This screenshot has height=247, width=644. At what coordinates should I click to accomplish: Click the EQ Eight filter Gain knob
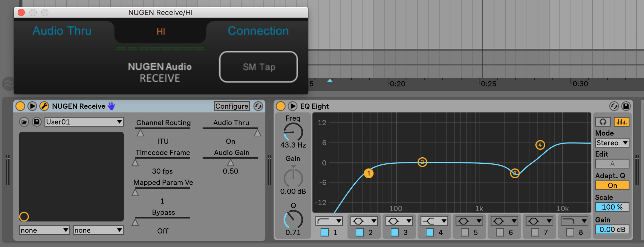[x=293, y=178]
